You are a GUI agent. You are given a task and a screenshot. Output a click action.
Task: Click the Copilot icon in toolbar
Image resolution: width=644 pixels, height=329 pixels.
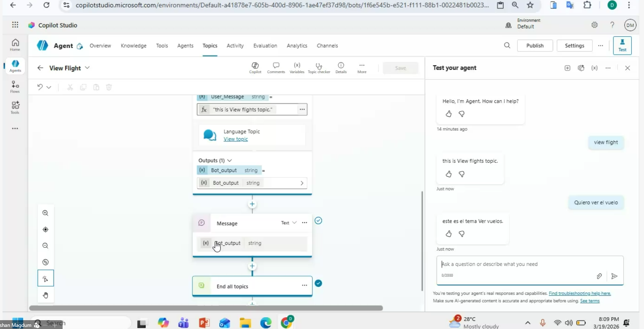tap(255, 68)
